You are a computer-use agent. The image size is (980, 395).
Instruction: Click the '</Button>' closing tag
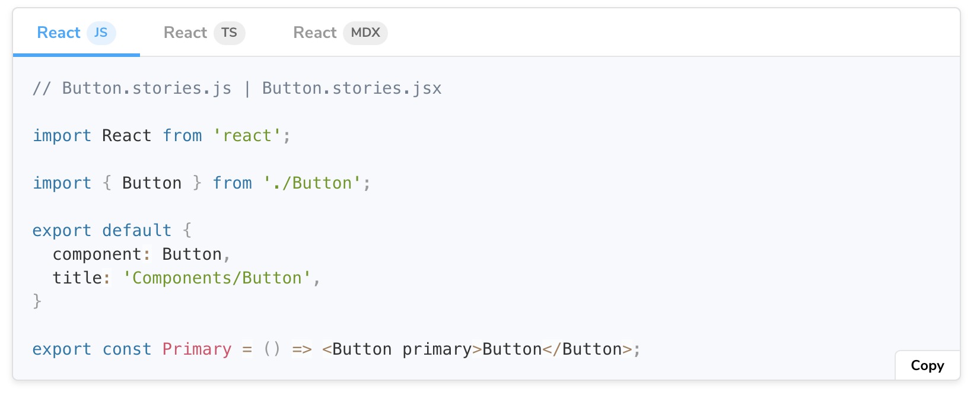point(587,349)
